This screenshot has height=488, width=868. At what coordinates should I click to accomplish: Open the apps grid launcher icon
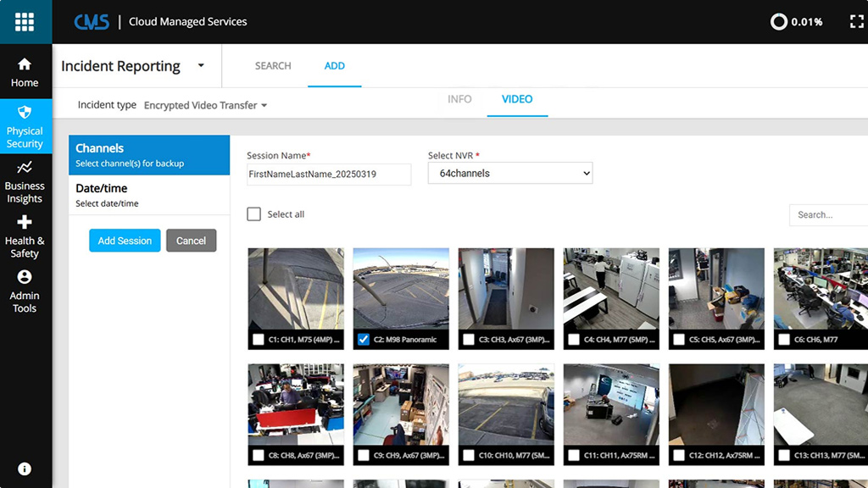coord(25,22)
